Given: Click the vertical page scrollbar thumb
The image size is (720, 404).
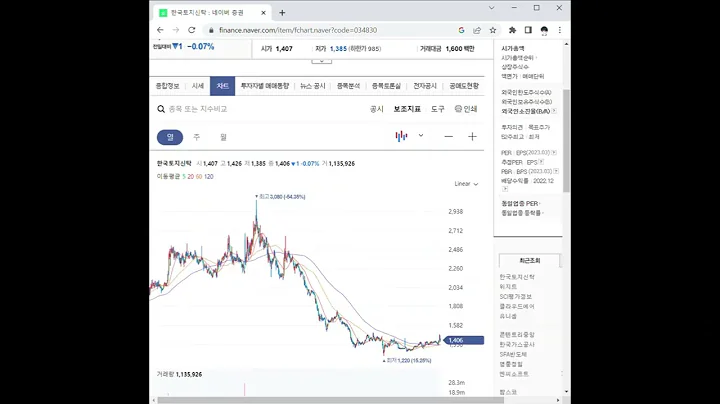Looking at the screenshot, I should click(x=566, y=140).
